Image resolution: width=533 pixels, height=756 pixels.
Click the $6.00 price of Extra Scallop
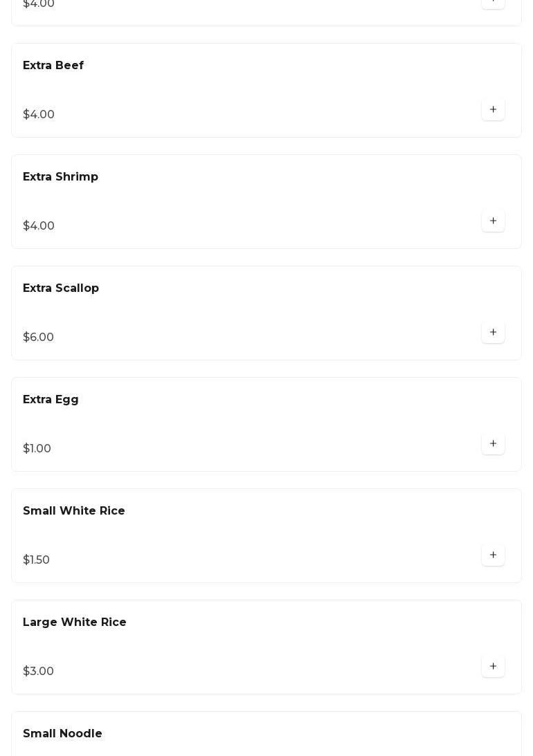coord(38,338)
